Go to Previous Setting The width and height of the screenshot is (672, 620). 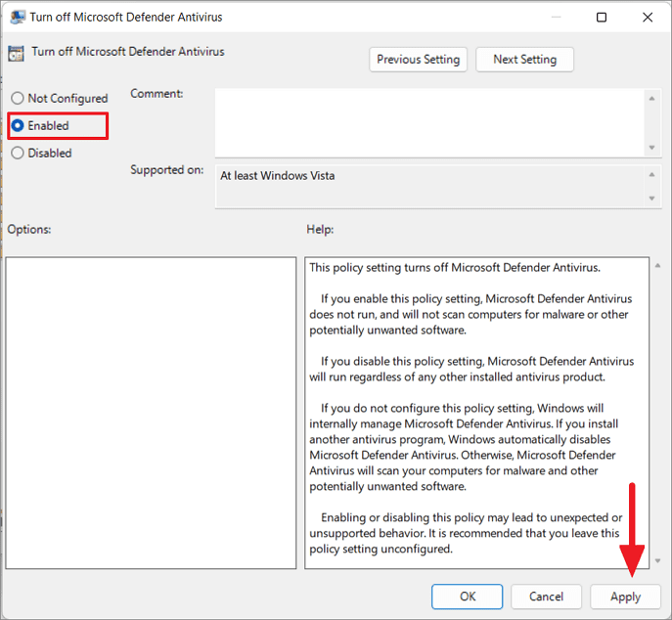coord(418,60)
